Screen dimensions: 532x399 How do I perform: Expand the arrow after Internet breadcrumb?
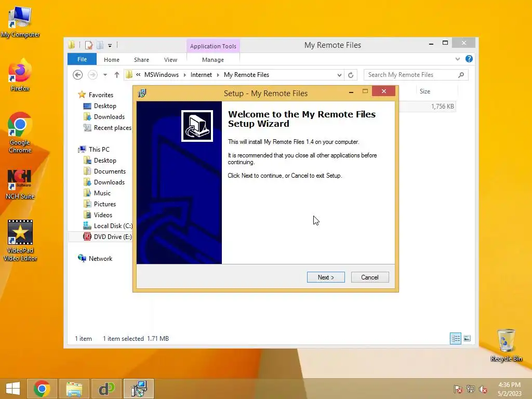218,75
